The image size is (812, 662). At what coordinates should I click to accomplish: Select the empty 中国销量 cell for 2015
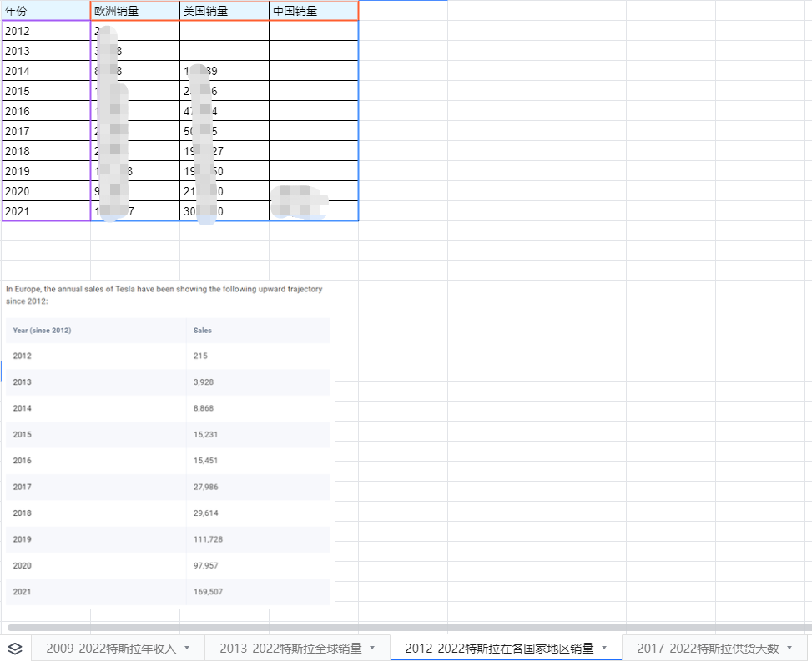pyautogui.click(x=314, y=91)
